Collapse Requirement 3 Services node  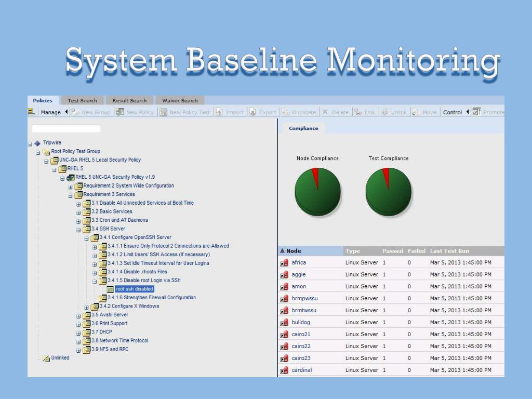tap(70, 196)
